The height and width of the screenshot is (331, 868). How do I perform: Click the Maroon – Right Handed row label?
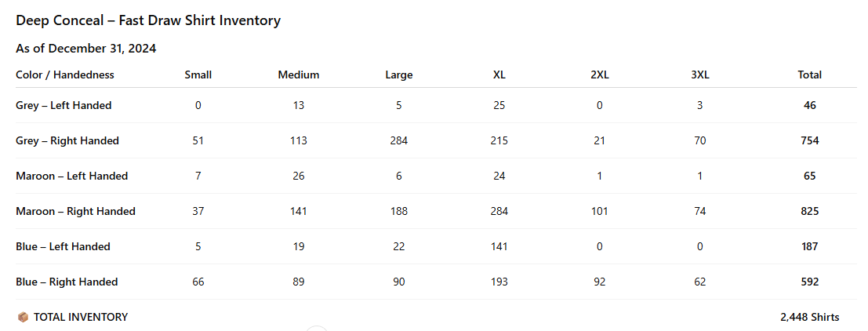75,212
